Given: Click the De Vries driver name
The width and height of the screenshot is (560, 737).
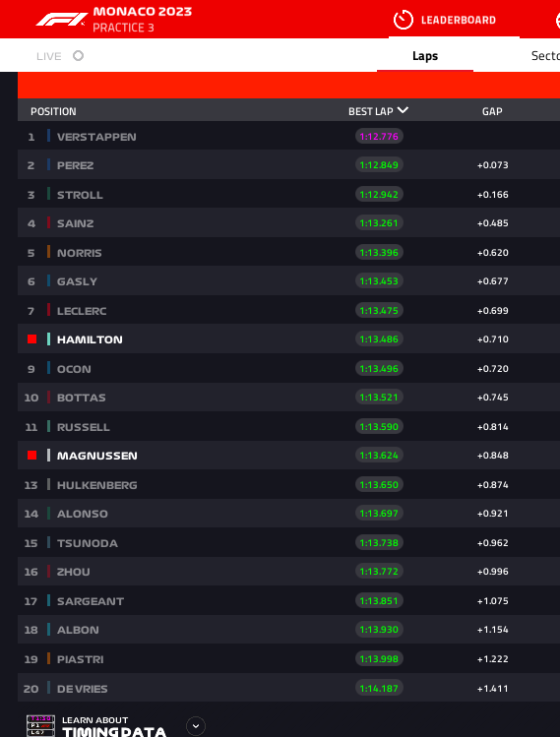Looking at the screenshot, I should coord(83,689).
